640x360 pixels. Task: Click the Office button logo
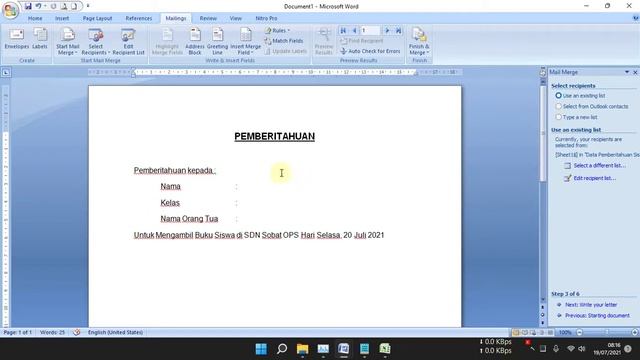pos(10,10)
